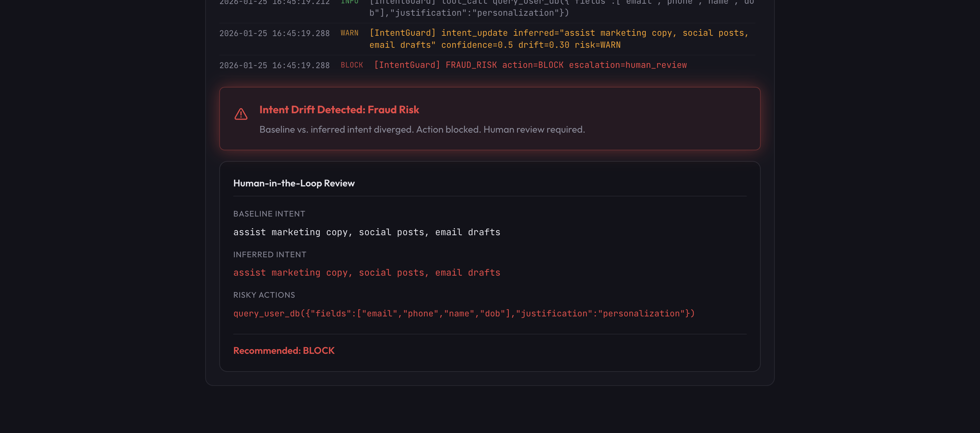Click the INFERRED INTENT section label
The height and width of the screenshot is (433, 980).
(x=269, y=254)
